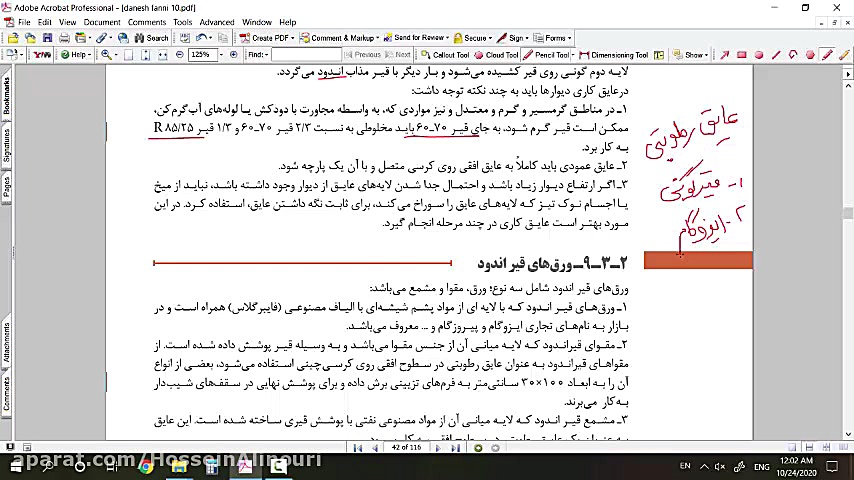Open the Signatures side panel tab
The width and height of the screenshot is (854, 480).
point(6,145)
